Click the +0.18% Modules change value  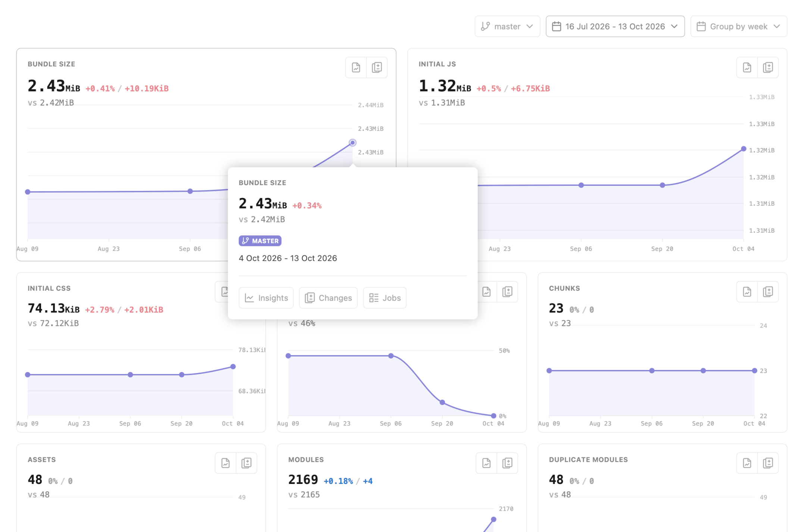(x=338, y=481)
